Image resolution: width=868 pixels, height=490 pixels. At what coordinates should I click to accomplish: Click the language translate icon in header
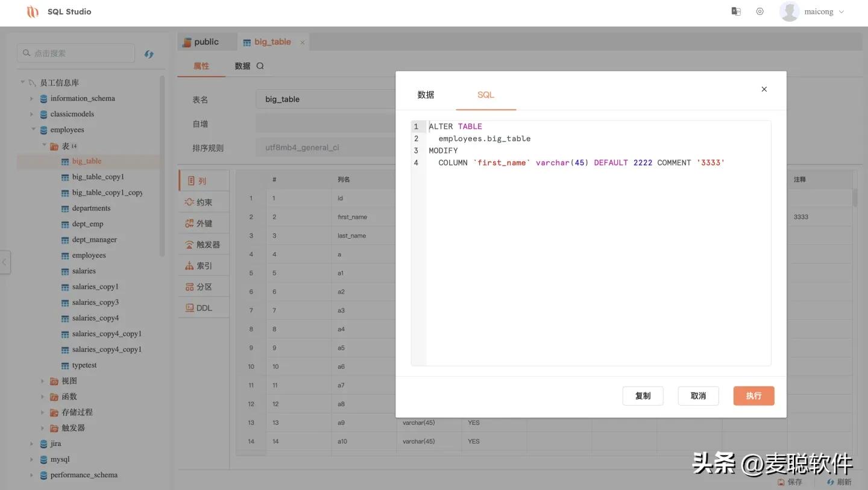click(735, 11)
